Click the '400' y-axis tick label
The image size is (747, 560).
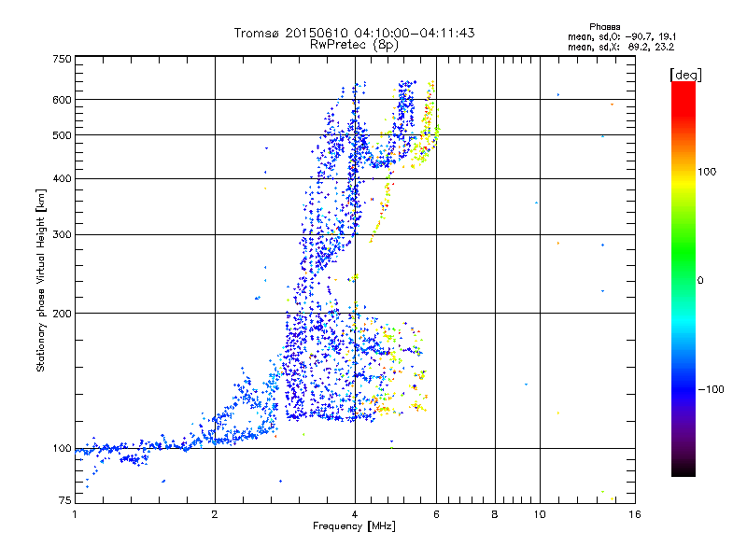(x=62, y=179)
